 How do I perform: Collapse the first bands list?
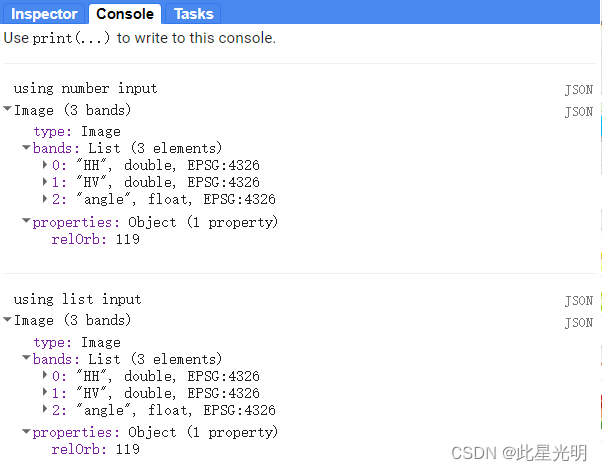point(27,148)
